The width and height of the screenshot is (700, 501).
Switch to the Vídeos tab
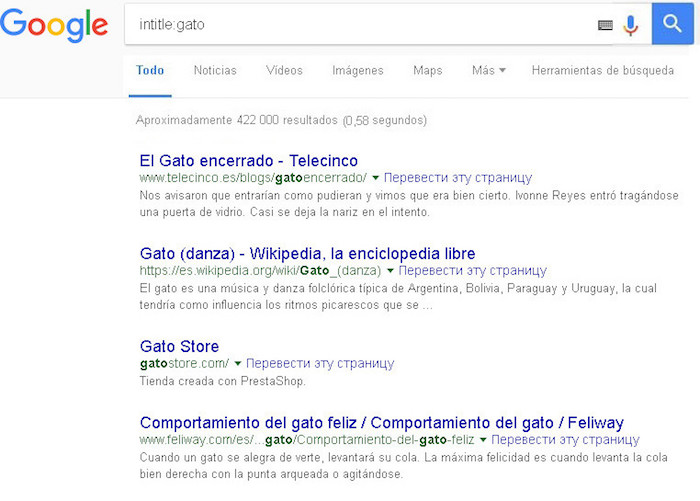[x=284, y=71]
